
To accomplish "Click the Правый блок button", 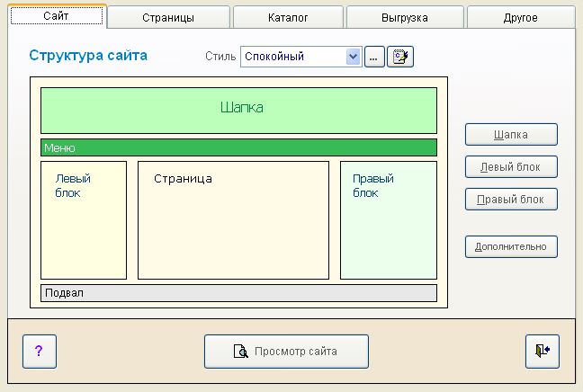I will [x=511, y=200].
